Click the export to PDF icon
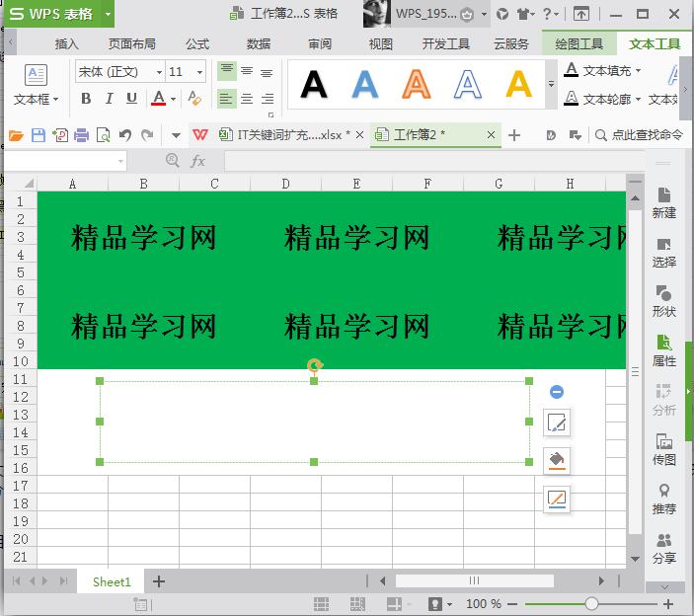The height and width of the screenshot is (616, 694). click(60, 135)
